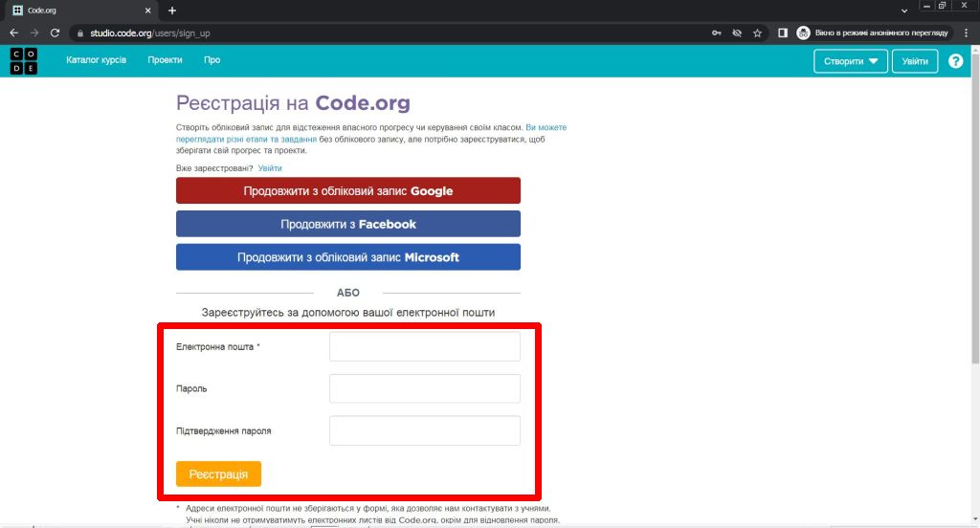Open a new browser tab with plus
This screenshot has width=980, height=528.
click(172, 11)
